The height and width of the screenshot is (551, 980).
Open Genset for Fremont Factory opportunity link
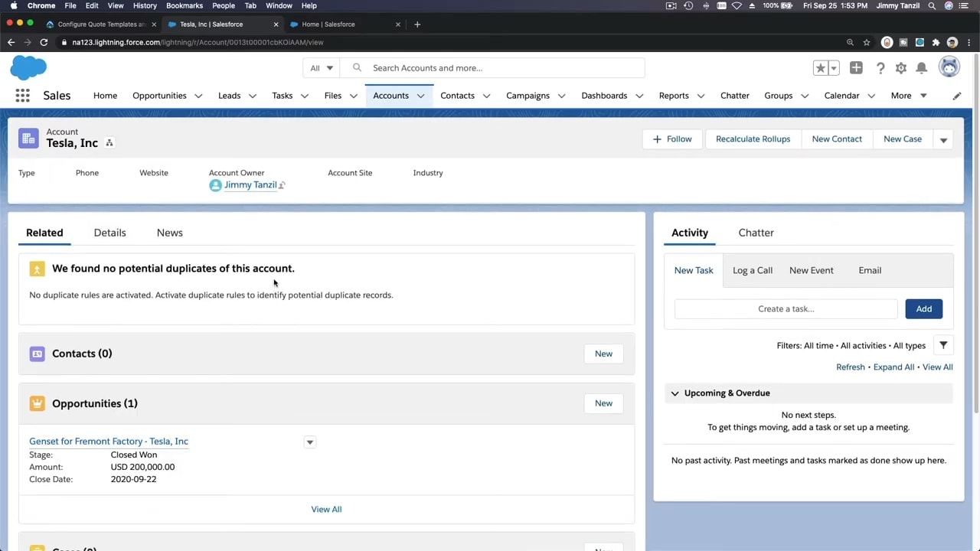pyautogui.click(x=109, y=442)
